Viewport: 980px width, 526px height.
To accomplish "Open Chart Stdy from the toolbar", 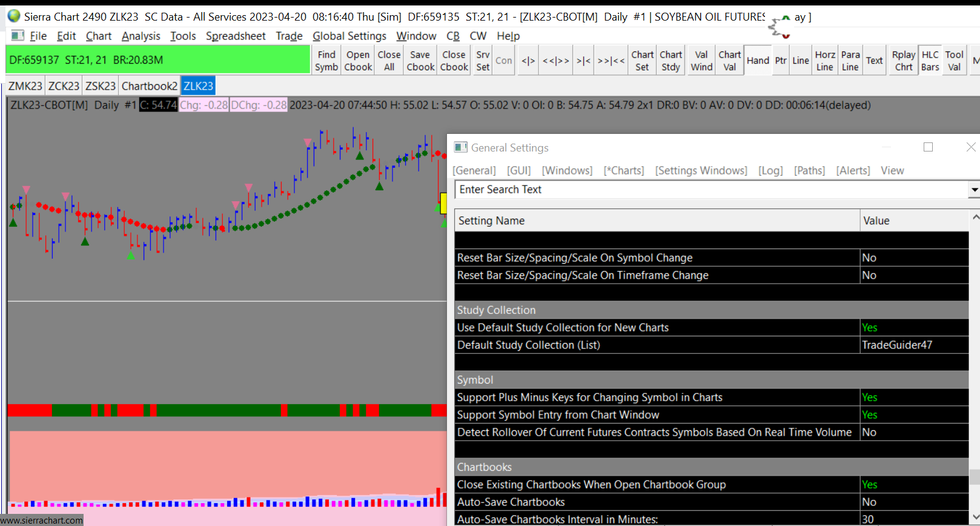I will coord(670,61).
